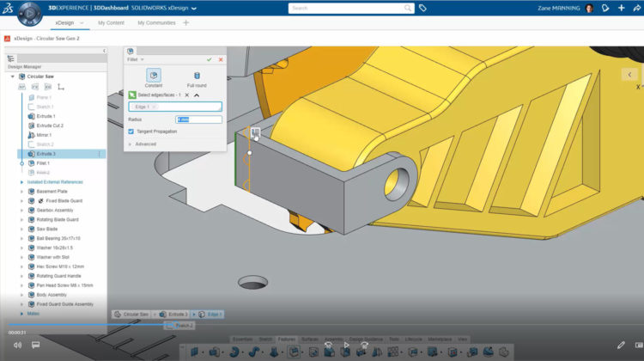
Task: Collapse the Circular Saw root node
Action: 12,76
